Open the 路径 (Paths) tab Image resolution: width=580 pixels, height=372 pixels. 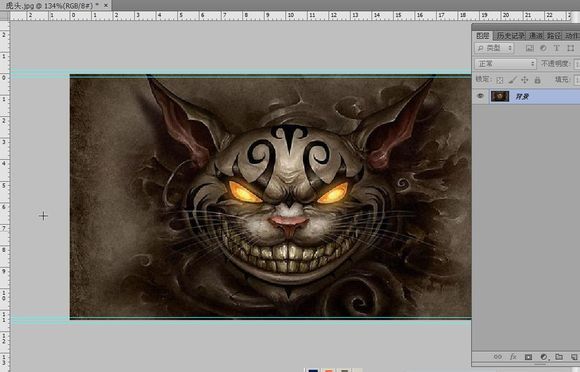tap(554, 36)
